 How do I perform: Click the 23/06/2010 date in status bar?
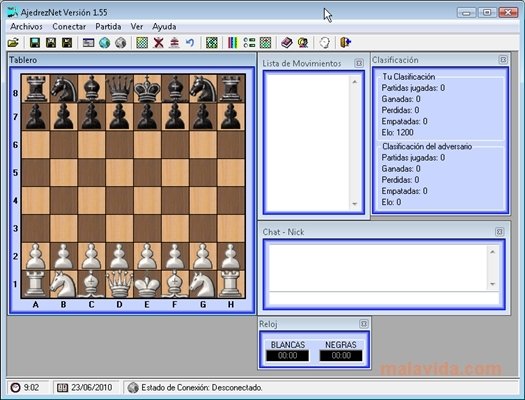coord(91,388)
